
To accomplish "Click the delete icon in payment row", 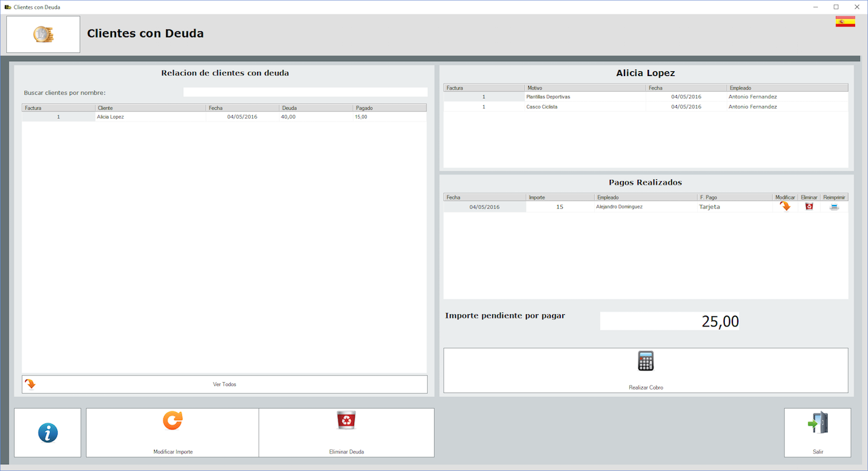I will (809, 206).
